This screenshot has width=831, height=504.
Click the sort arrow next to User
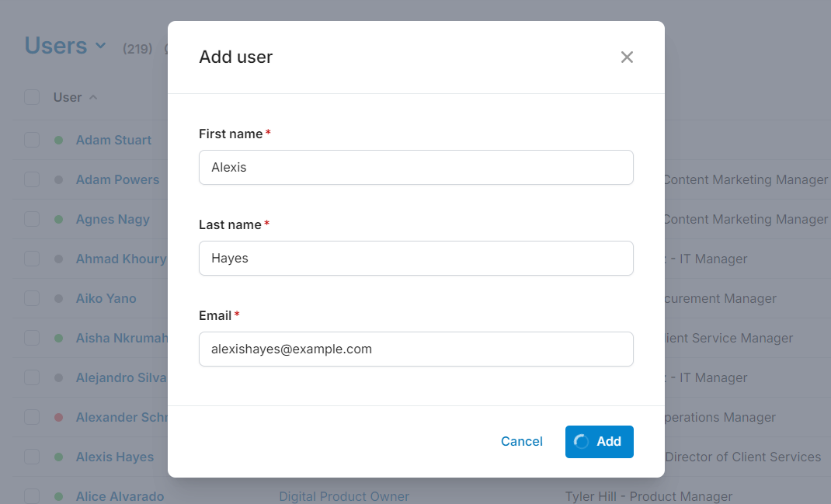point(93,97)
